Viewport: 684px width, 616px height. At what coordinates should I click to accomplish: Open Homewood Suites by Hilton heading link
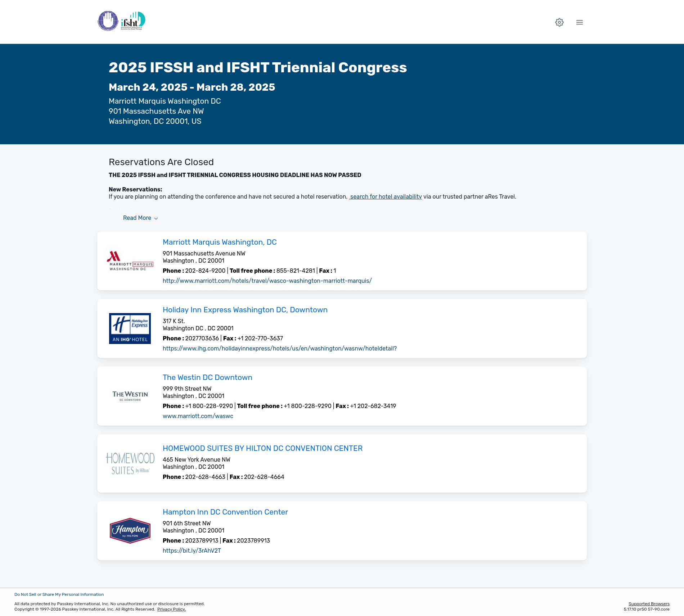tap(262, 448)
